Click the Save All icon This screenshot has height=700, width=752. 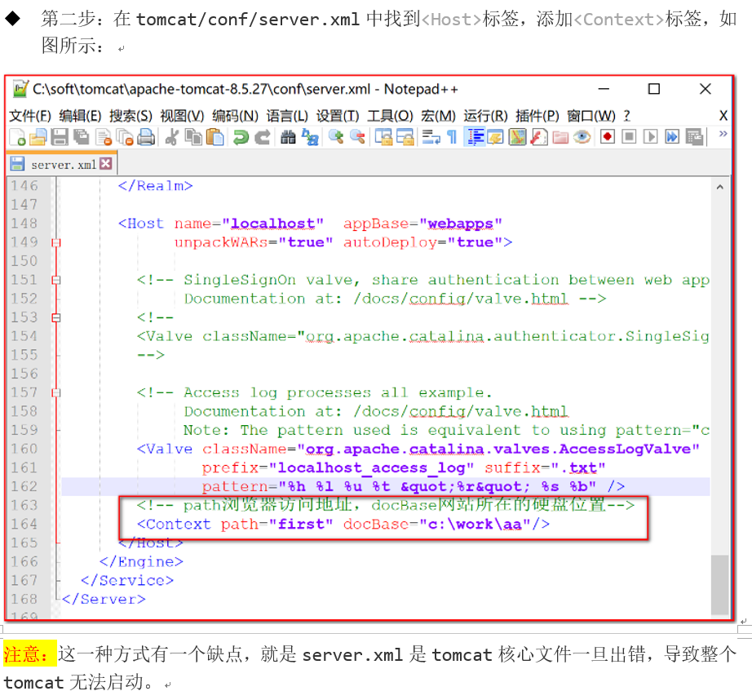(x=81, y=137)
